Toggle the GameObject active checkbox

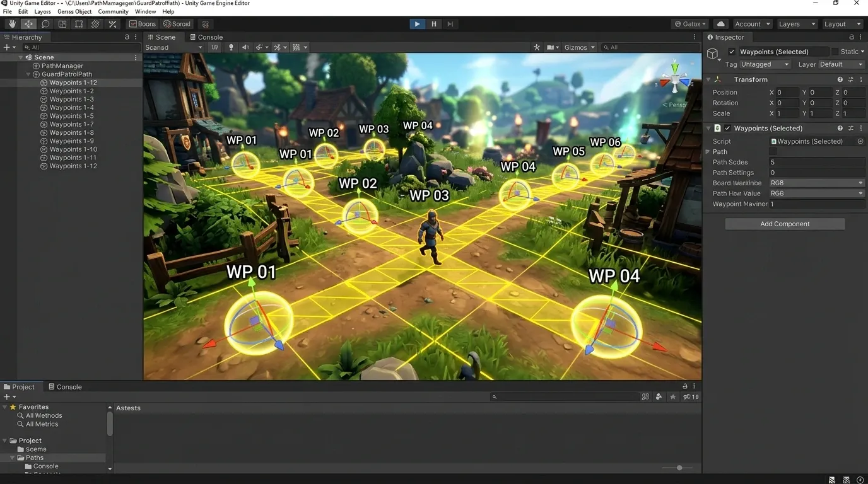tap(732, 52)
